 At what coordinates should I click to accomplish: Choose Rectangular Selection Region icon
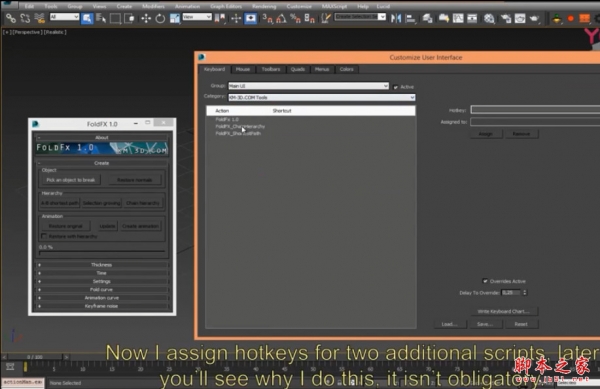[115, 18]
